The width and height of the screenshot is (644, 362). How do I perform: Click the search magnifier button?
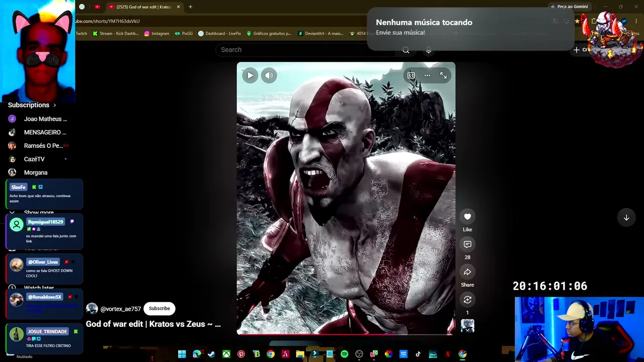(406, 50)
